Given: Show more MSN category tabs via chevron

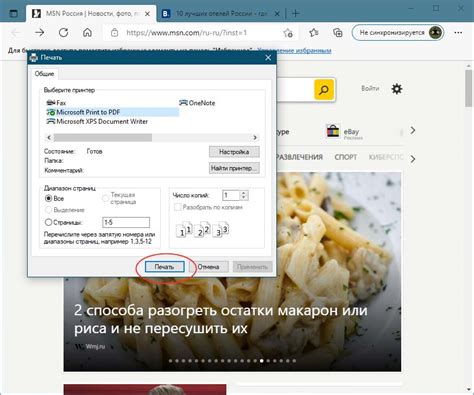Looking at the screenshot, I should tap(413, 159).
